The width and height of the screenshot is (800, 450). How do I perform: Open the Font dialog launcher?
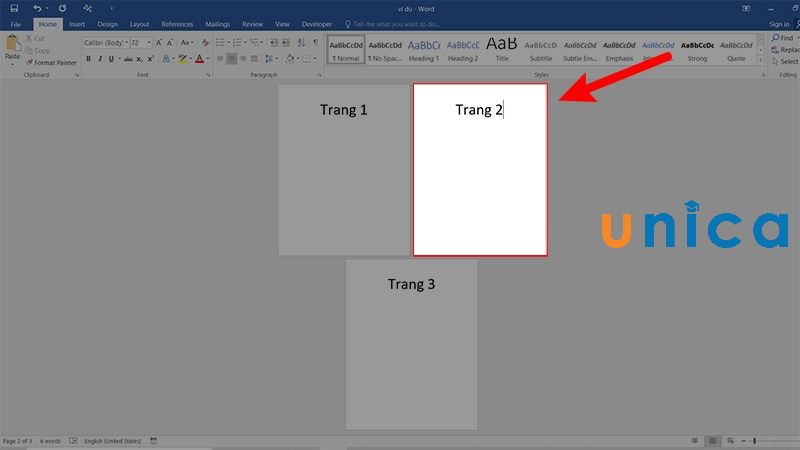209,75
